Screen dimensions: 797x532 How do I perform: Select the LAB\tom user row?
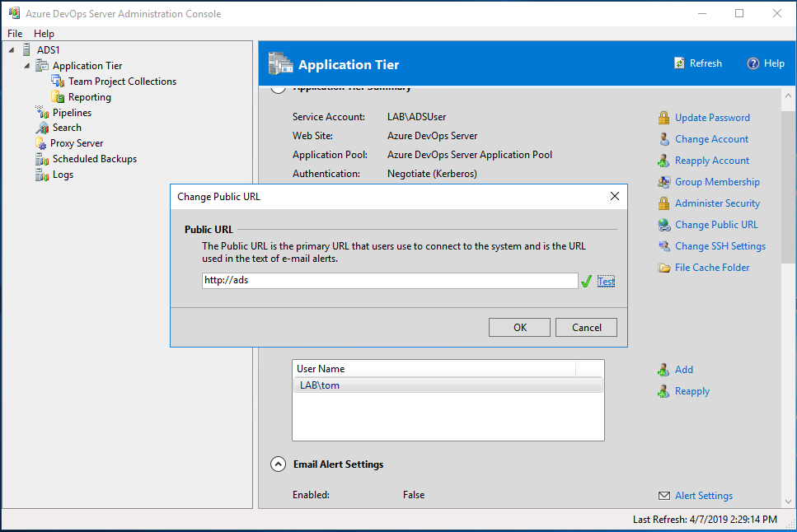click(x=448, y=385)
